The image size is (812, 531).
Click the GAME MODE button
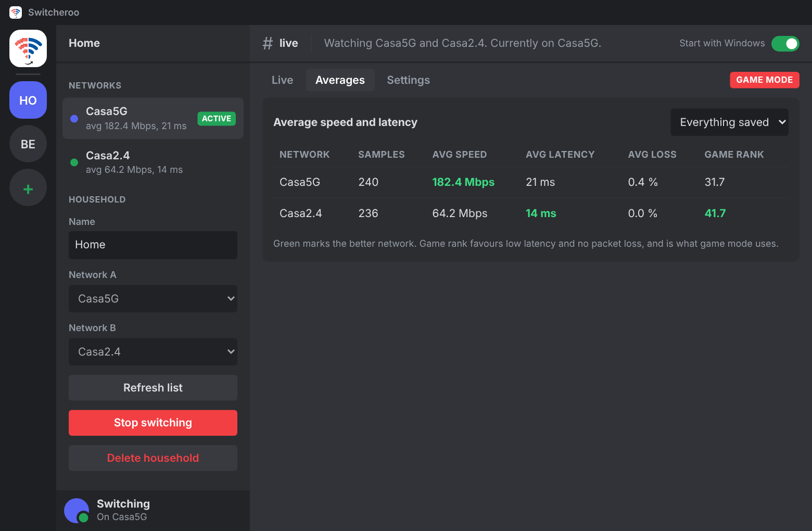tap(765, 80)
